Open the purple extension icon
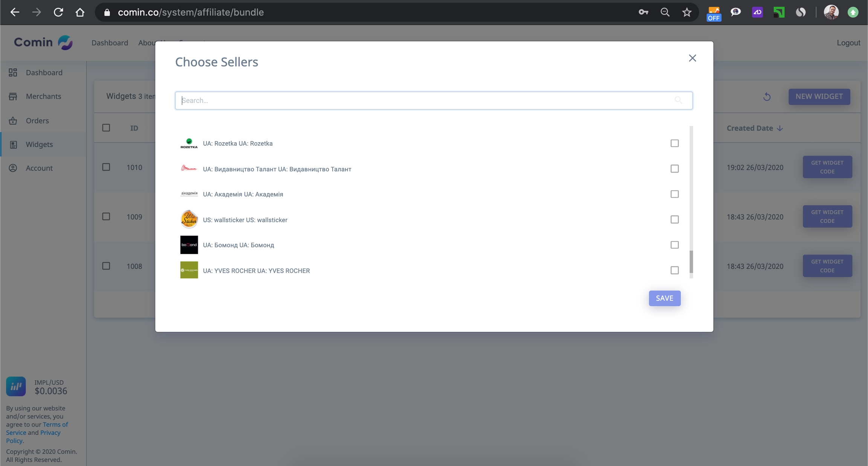 pos(757,12)
